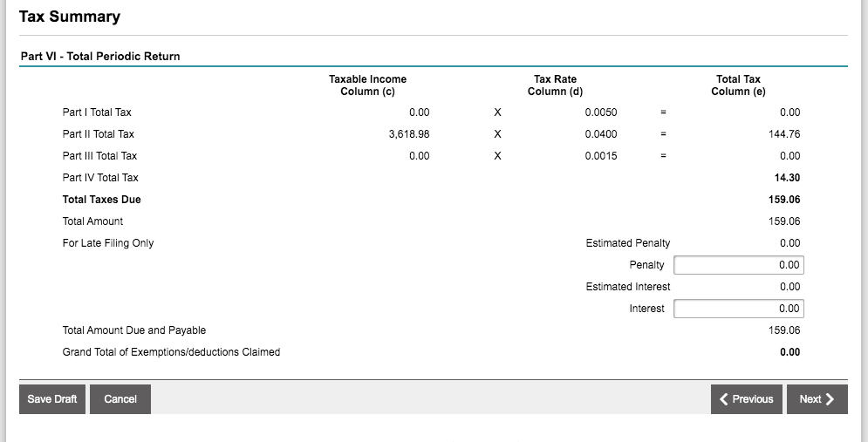Image resolution: width=868 pixels, height=442 pixels.
Task: Click the Estimated Penalty label
Action: (x=628, y=243)
